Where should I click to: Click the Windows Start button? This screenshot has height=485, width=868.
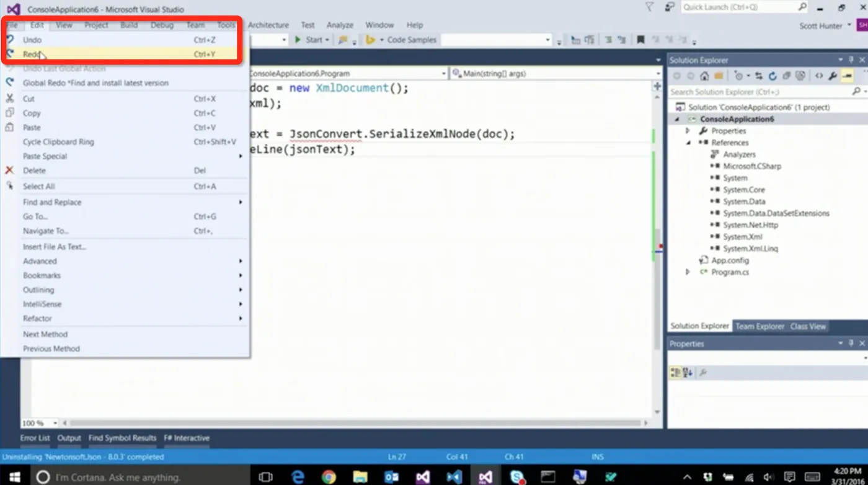[x=15, y=476]
